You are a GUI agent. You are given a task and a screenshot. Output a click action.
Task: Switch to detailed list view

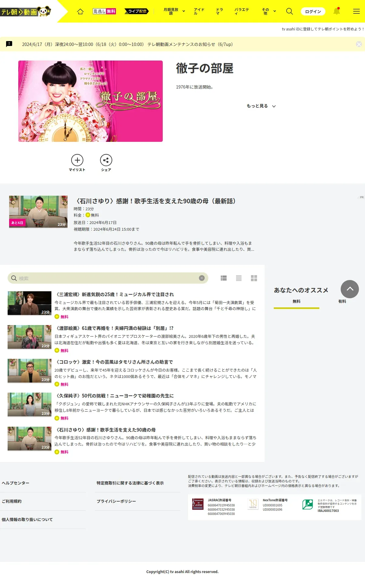(224, 278)
